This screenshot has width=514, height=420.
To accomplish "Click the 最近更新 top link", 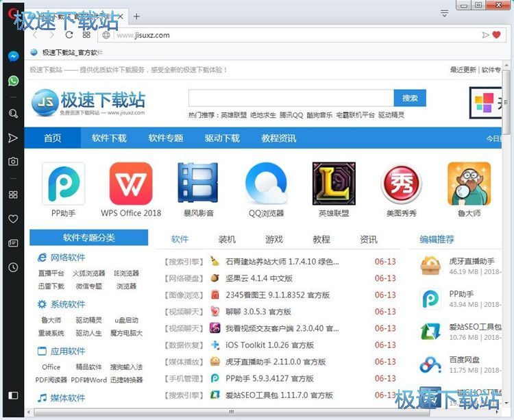I will [463, 69].
